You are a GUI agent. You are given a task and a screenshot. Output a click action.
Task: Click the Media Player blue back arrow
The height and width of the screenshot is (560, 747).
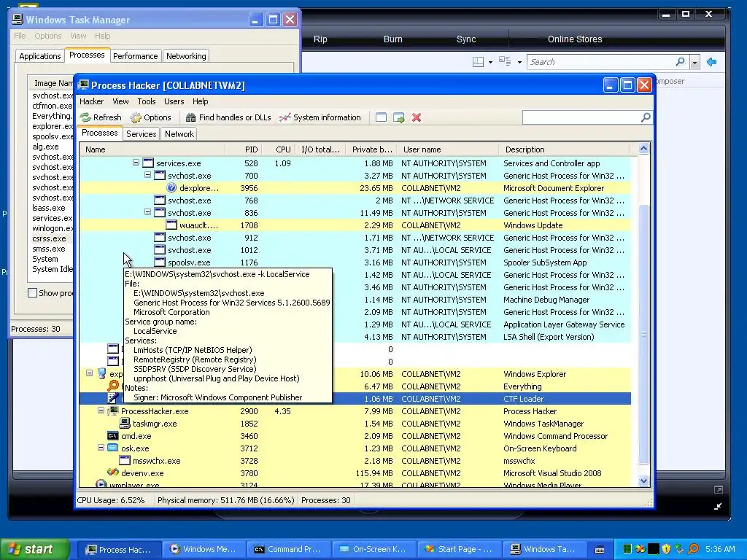coord(712,62)
